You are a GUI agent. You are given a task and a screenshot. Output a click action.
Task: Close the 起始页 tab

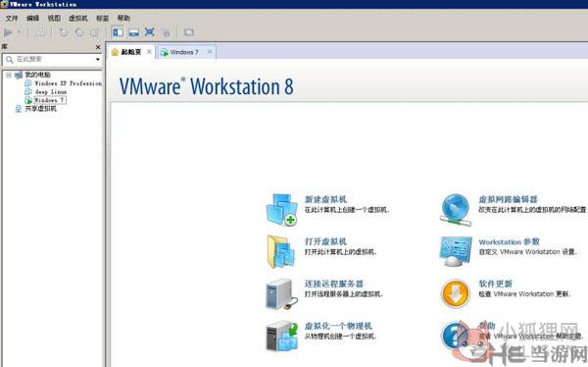point(149,52)
